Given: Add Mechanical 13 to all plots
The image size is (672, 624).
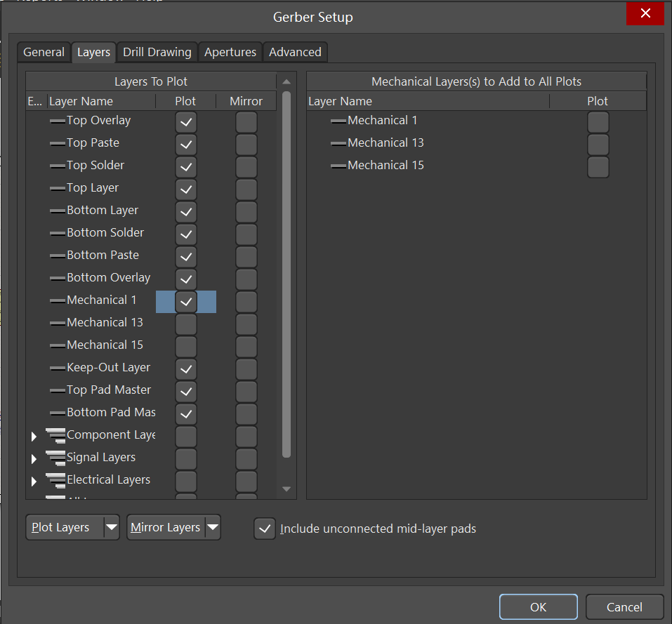Looking at the screenshot, I should (x=598, y=145).
